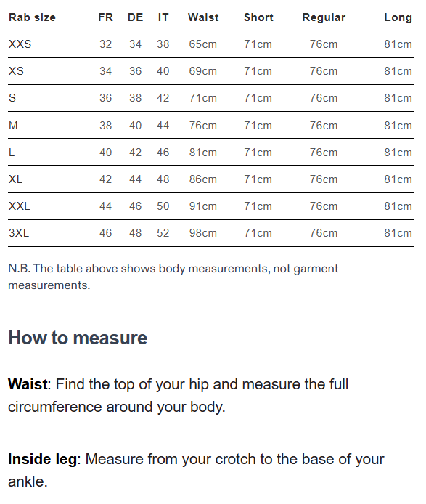426x504 pixels.
Task: Click the Regular column header
Action: click(x=324, y=17)
